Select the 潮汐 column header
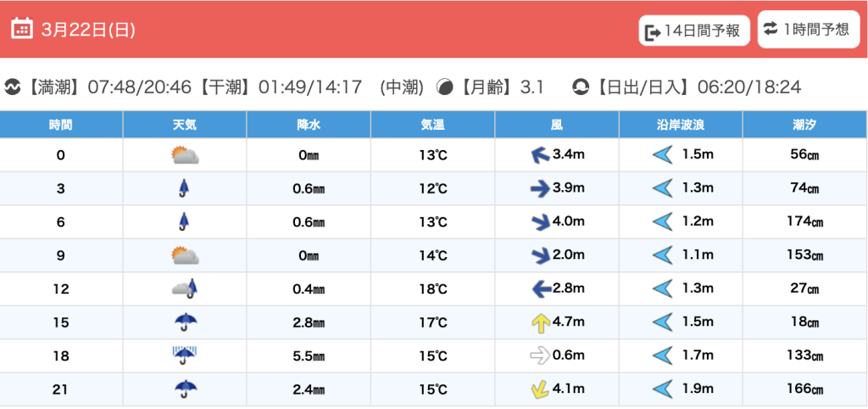The image size is (868, 409). click(804, 125)
